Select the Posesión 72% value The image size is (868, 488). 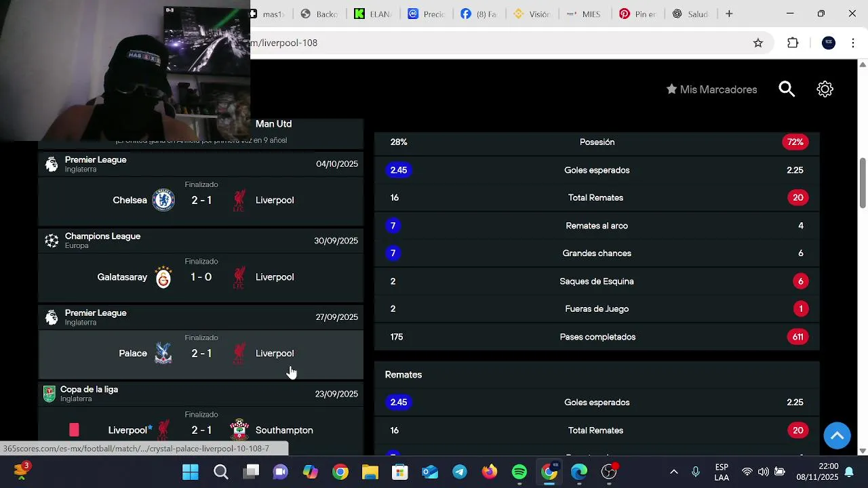pos(795,142)
